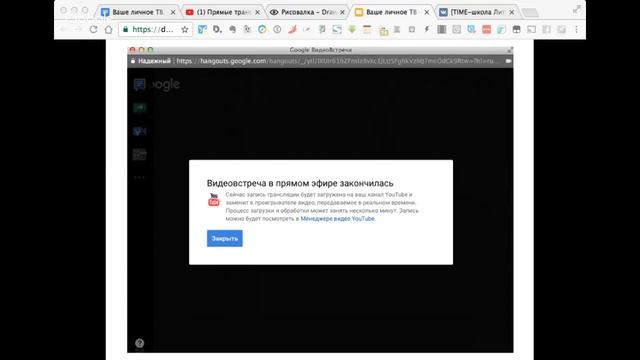Image resolution: width=640 pixels, height=360 pixels.
Task: Click the calendar sidebar icon in Hangouts
Action: click(x=140, y=155)
